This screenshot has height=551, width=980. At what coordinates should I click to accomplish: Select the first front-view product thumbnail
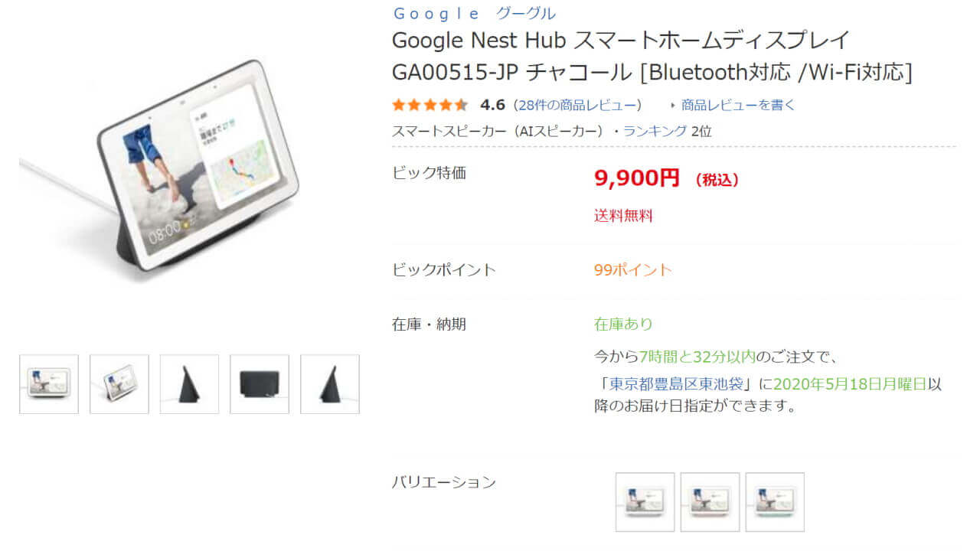click(x=49, y=384)
